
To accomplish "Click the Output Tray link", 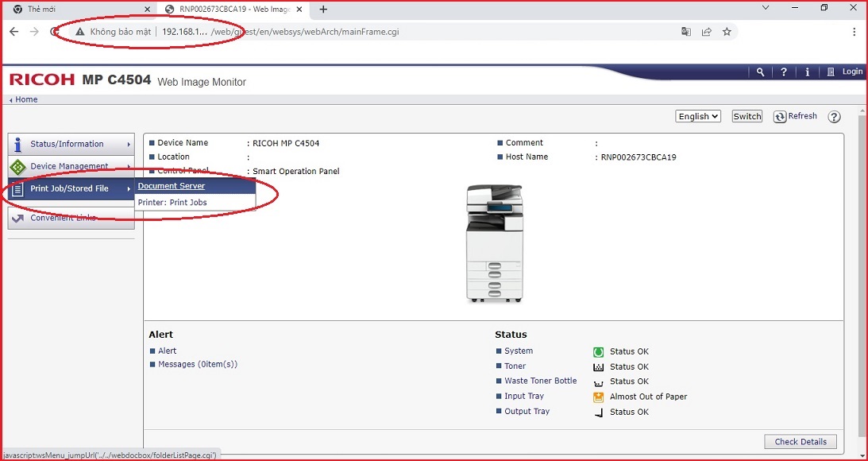I will click(x=527, y=411).
